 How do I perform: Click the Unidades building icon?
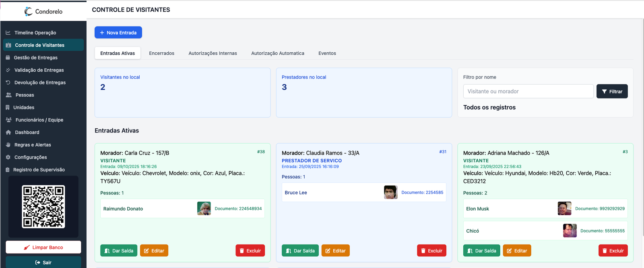pos(8,107)
